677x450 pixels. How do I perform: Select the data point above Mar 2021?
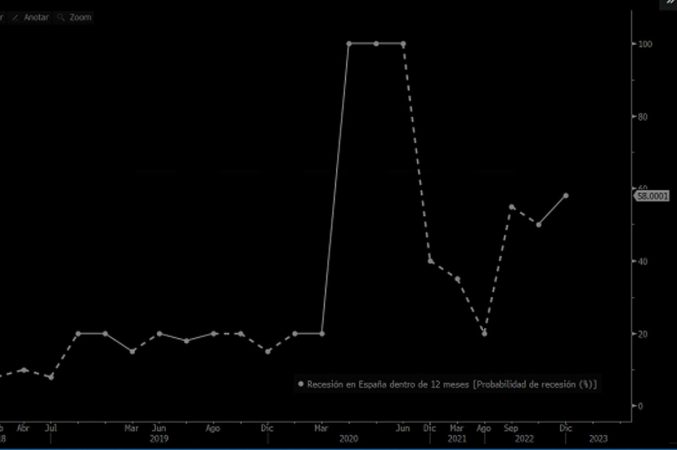pos(457,279)
